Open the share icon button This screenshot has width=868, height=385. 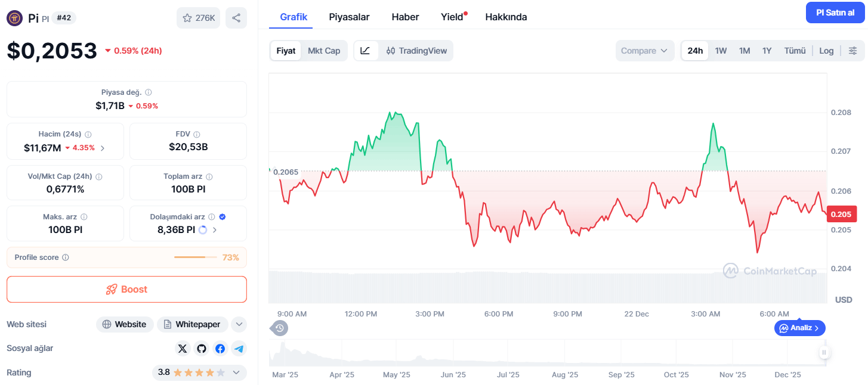pyautogui.click(x=236, y=18)
